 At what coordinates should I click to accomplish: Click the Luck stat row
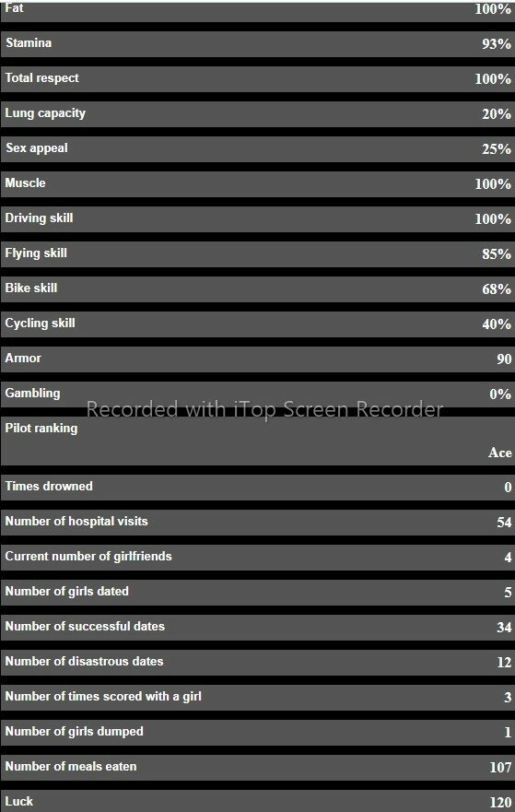pyautogui.click(x=257, y=801)
